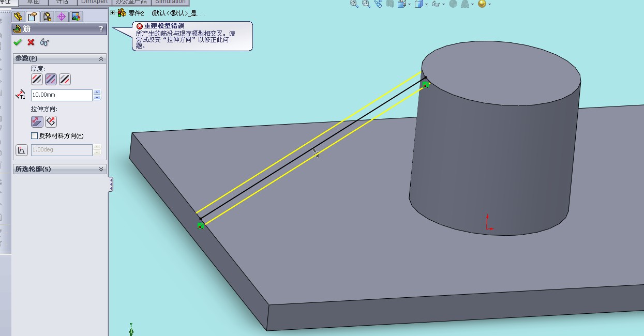644x336 pixels.
Task: Click the View Orientation cube icon
Action: [401, 4]
